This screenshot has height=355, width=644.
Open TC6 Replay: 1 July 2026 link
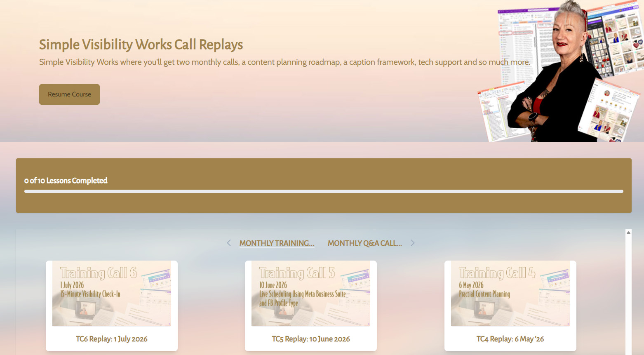click(112, 339)
